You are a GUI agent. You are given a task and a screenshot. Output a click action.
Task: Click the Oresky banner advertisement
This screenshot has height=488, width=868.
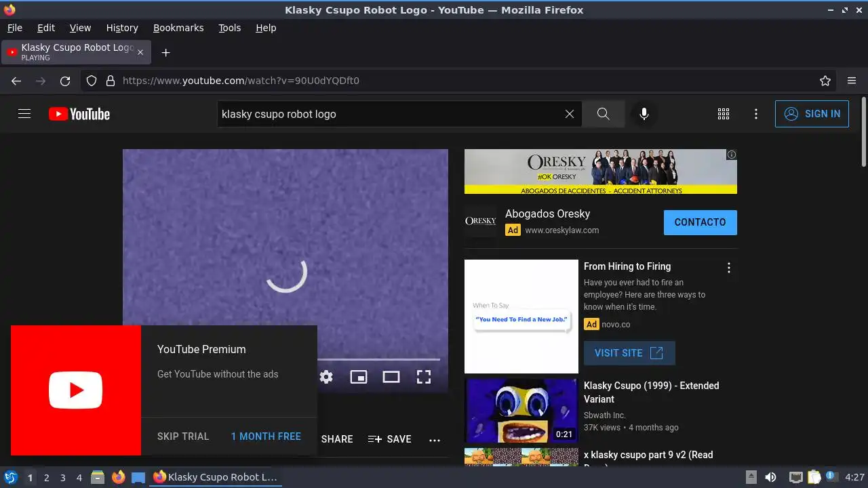(x=601, y=171)
